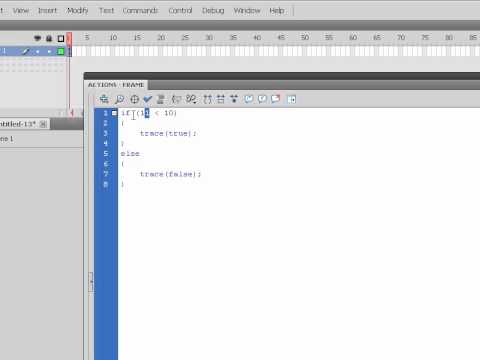Click frame 10 on the timeline ruler
The image size is (480, 360).
(113, 38)
